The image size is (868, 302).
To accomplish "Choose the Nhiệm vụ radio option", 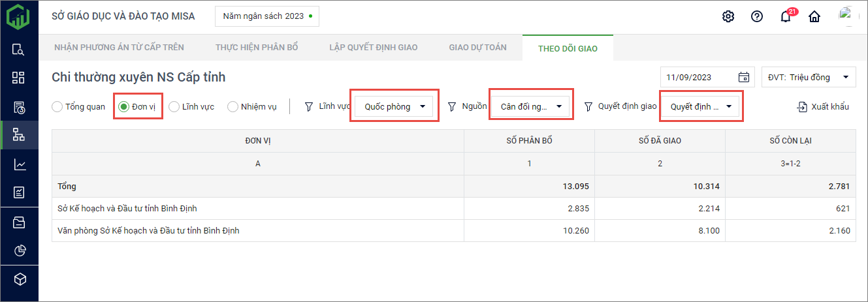I will click(x=233, y=106).
